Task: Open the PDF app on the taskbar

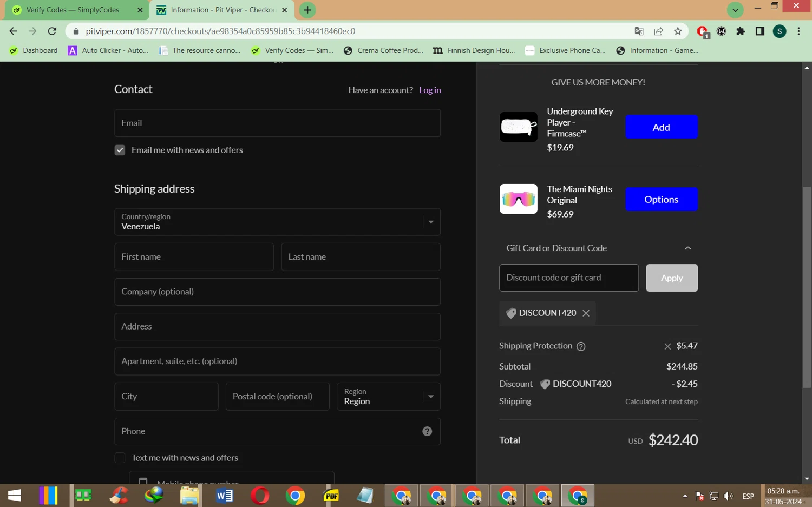Action: 331,496
